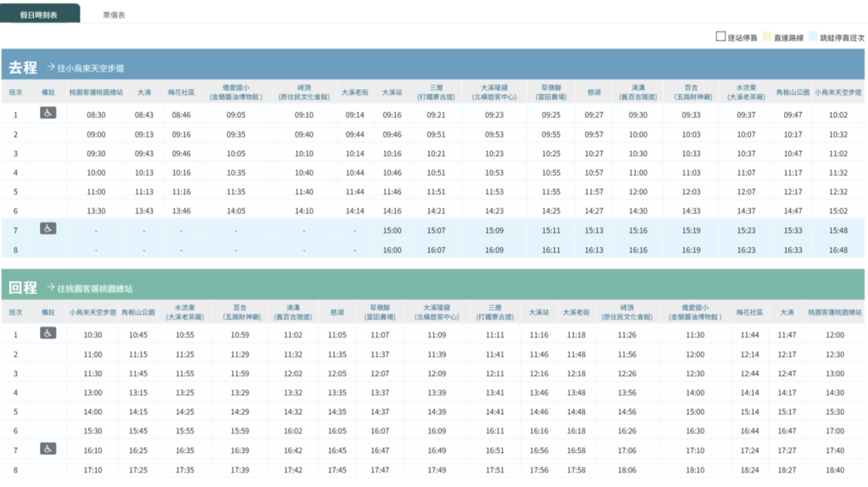Image resolution: width=868 pixels, height=487 pixels.
Task: Click 去程 header 小烏來天空步道 last column
Action: [838, 92]
